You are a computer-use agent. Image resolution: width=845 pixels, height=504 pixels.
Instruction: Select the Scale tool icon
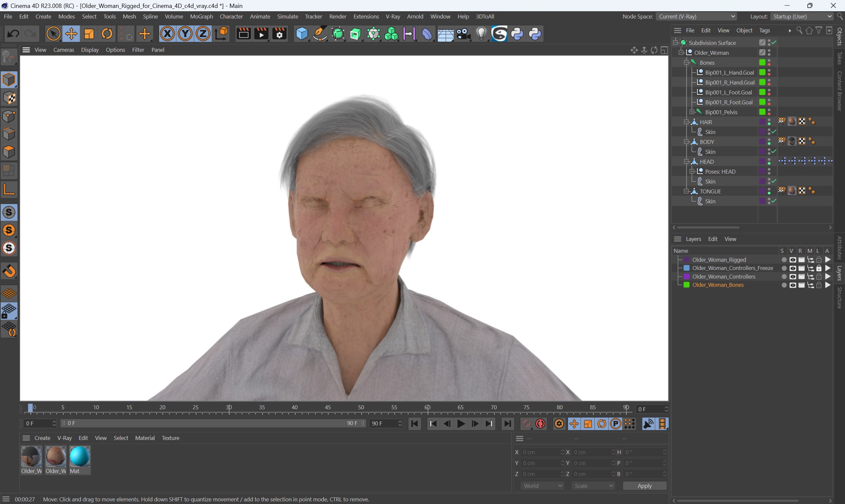pos(89,34)
